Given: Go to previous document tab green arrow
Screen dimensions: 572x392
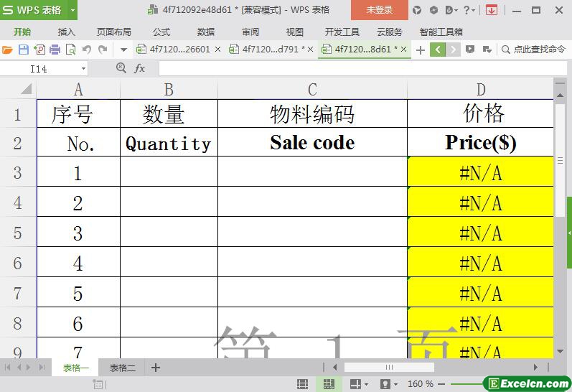Looking at the screenshot, I should point(438,50).
